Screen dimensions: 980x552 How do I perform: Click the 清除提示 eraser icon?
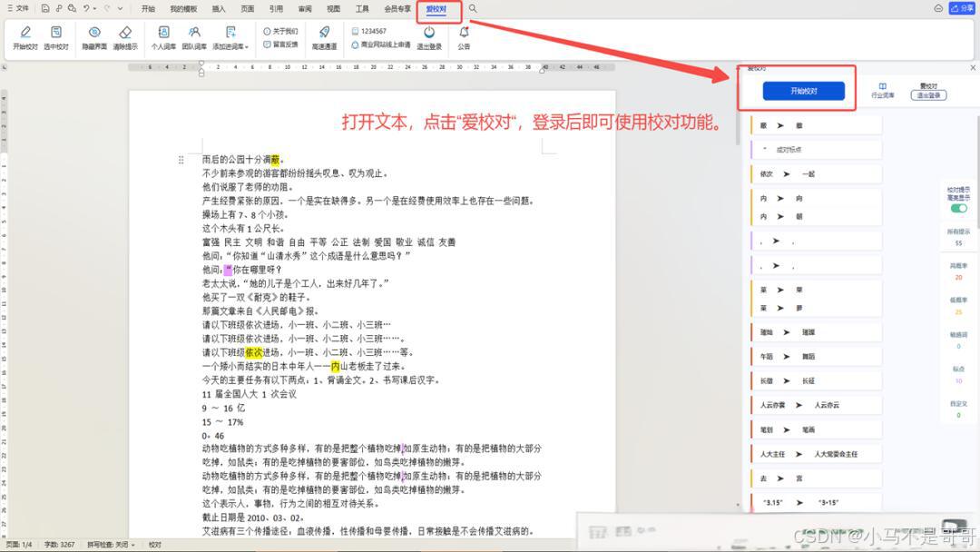tap(125, 37)
